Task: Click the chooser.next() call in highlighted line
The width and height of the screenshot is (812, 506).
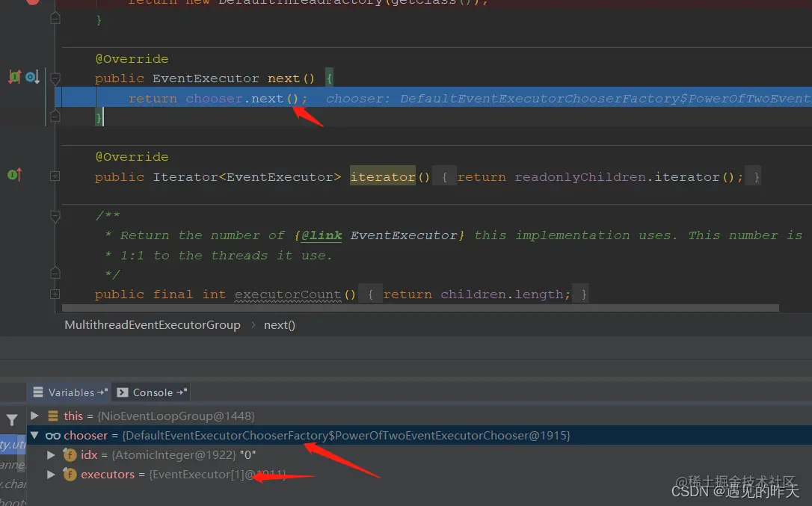Action: click(242, 99)
